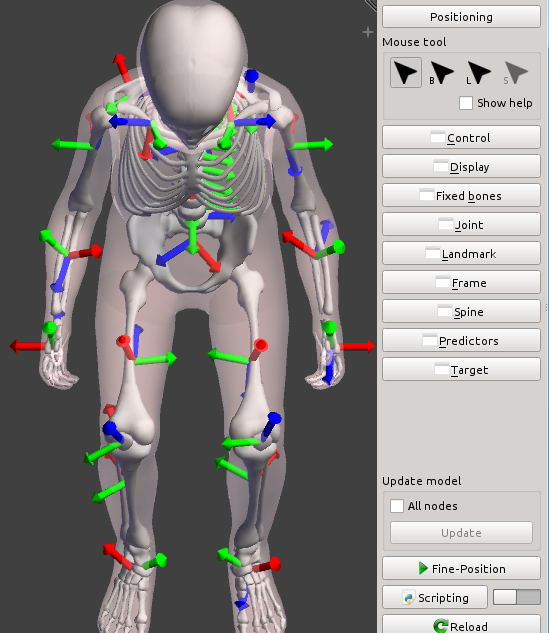Click the Python icon on Scripting button
Viewport: 549px width, 633px height.
coord(409,597)
